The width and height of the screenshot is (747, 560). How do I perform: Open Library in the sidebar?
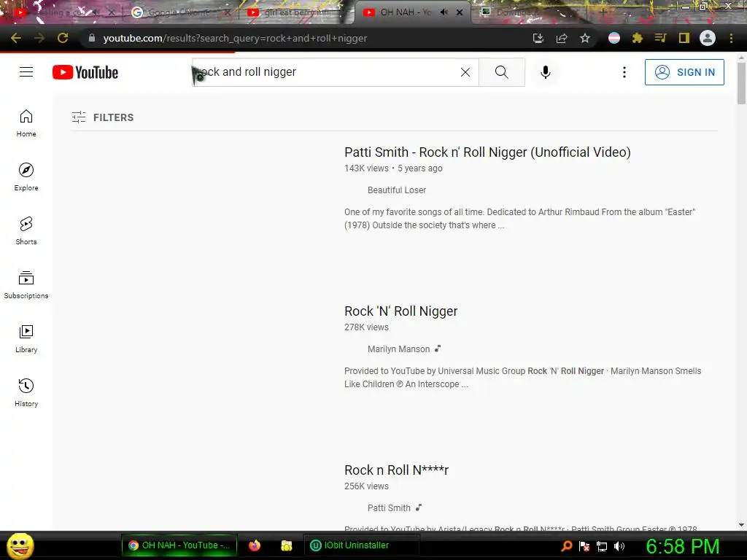pyautogui.click(x=26, y=338)
